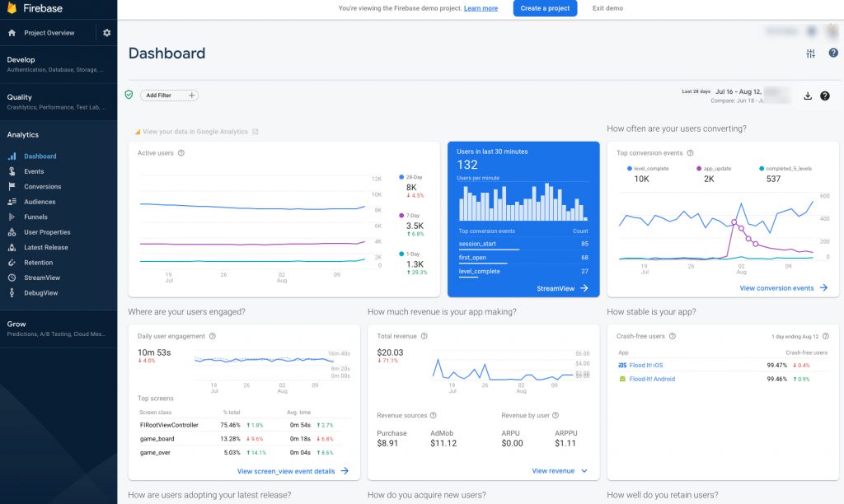Click the AdMob $11.12 revenue value
This screenshot has width=844, height=504.
click(x=443, y=443)
